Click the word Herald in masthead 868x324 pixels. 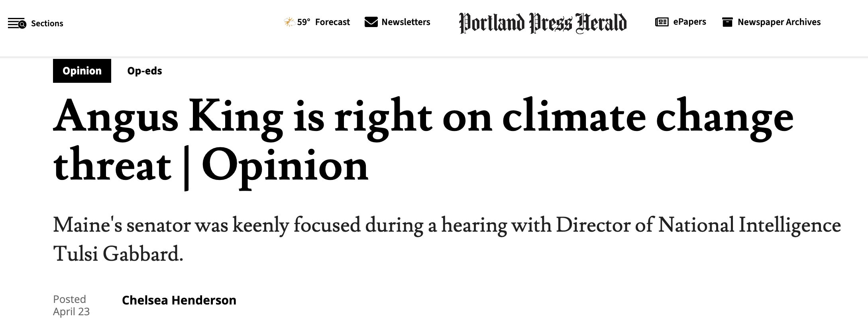[601, 23]
